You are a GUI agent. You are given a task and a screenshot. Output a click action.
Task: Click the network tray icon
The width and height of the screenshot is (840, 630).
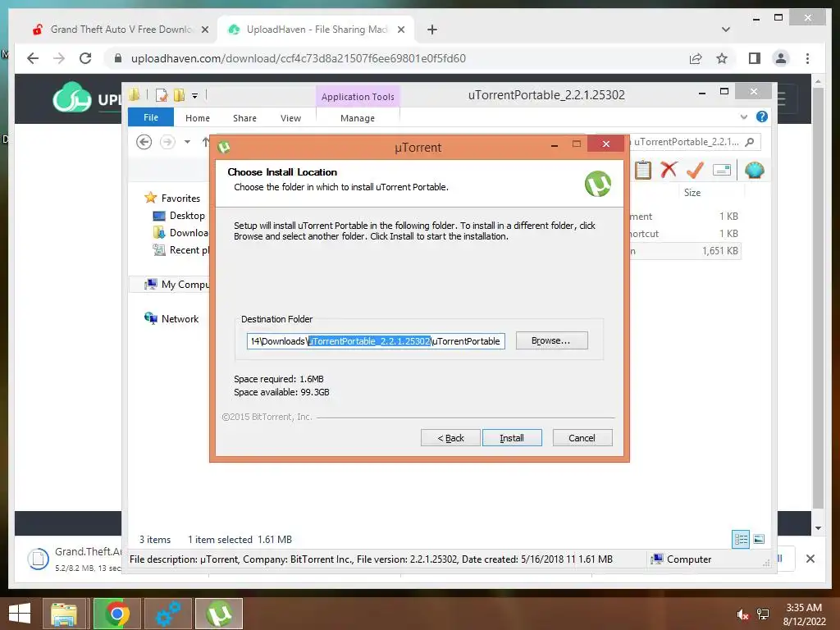(763, 614)
